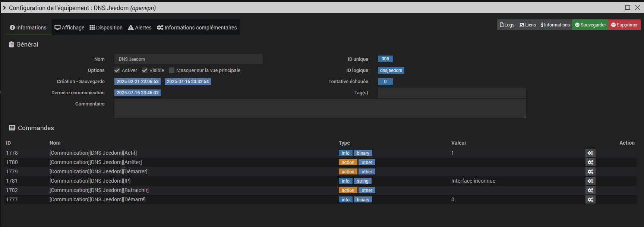The height and width of the screenshot is (227, 644).
Task: Open gear settings for Démarré command
Action: coord(590,199)
